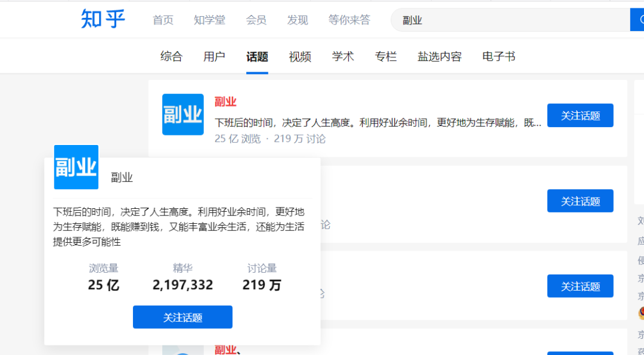Click the first result's topic description text
Viewport: 644px width, 355px height.
[378, 122]
